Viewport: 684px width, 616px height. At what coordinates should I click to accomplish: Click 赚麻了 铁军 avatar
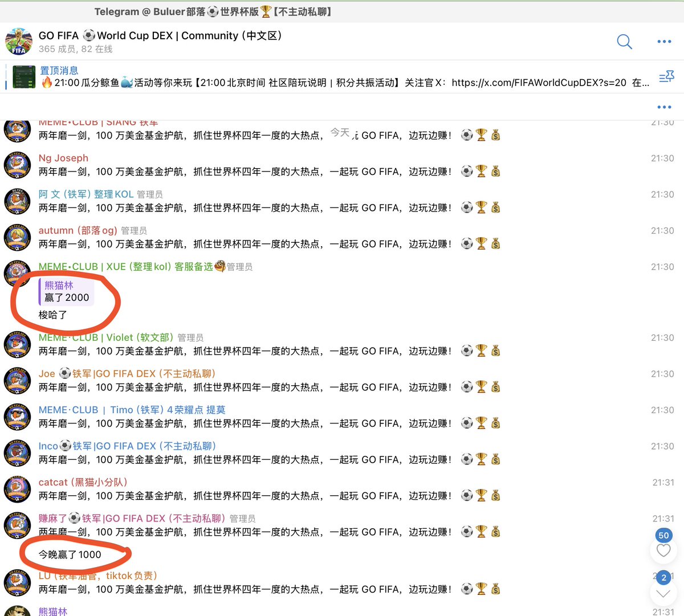17,525
